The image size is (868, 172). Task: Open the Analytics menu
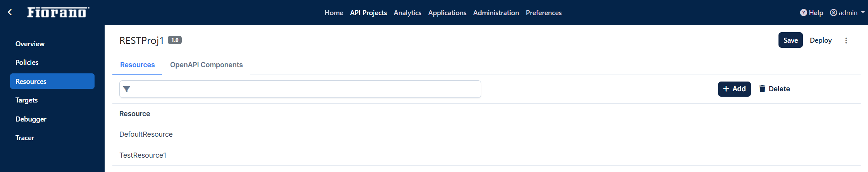point(407,13)
